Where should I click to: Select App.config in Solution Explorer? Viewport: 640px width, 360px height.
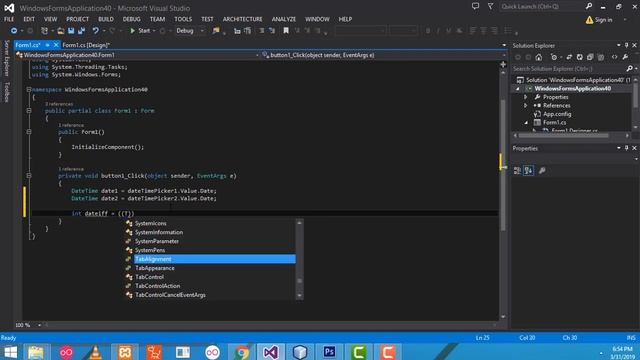pyautogui.click(x=557, y=114)
